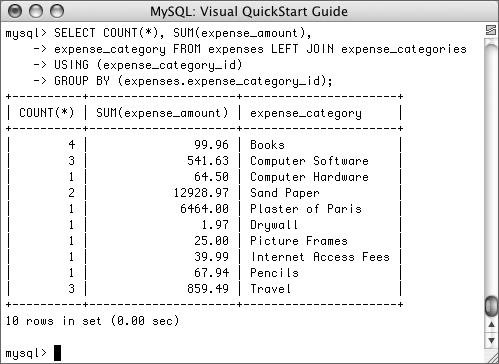The image size is (499, 364).
Task: Click the Computer Software category text
Action: pos(309,161)
